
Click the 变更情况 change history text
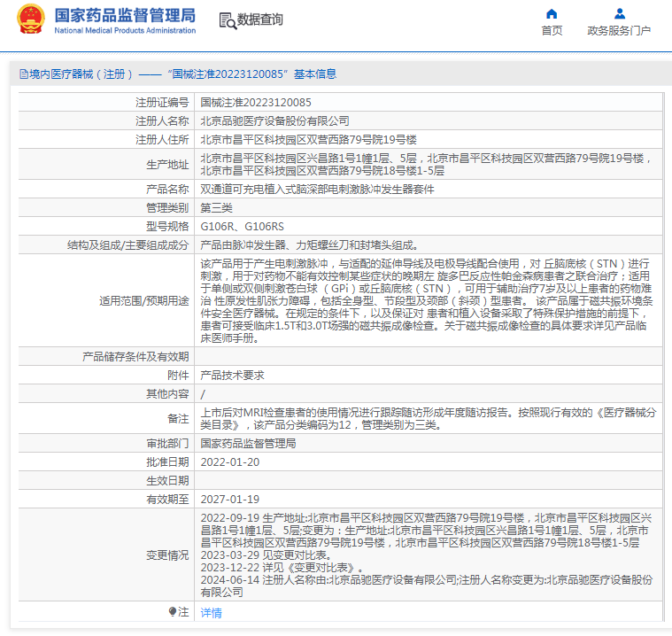pyautogui.click(x=427, y=555)
